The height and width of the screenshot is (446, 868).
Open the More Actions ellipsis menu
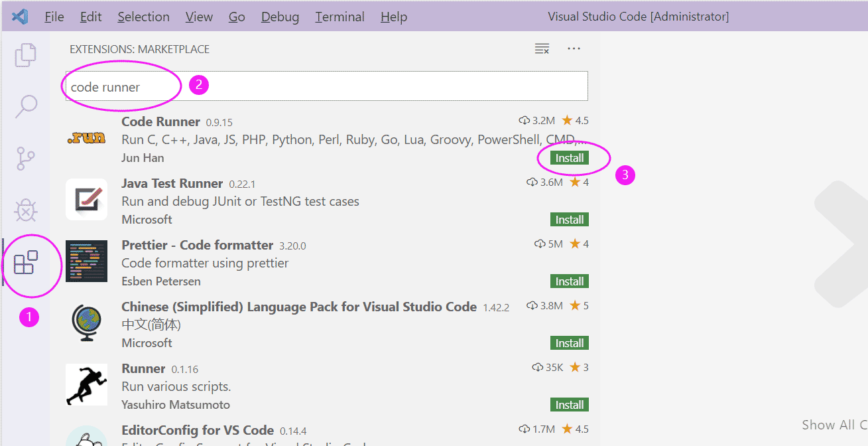click(574, 48)
